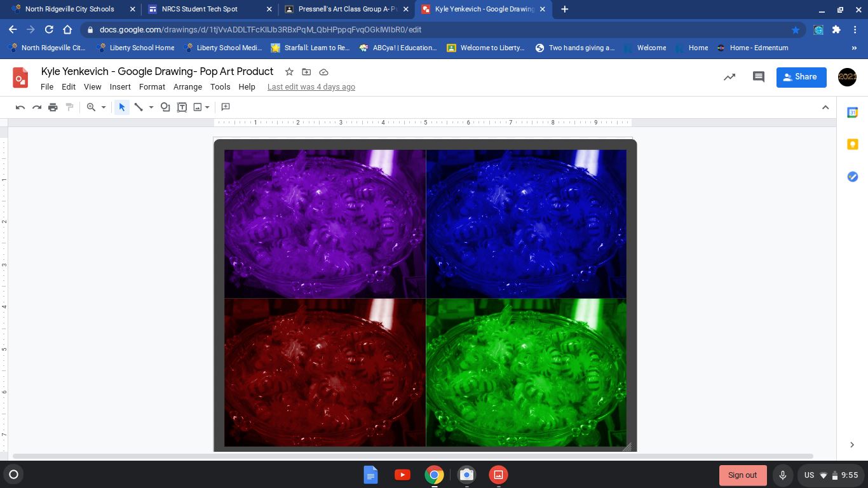Open the Move to folder icon
Image resolution: width=868 pixels, height=488 pixels.
point(306,72)
